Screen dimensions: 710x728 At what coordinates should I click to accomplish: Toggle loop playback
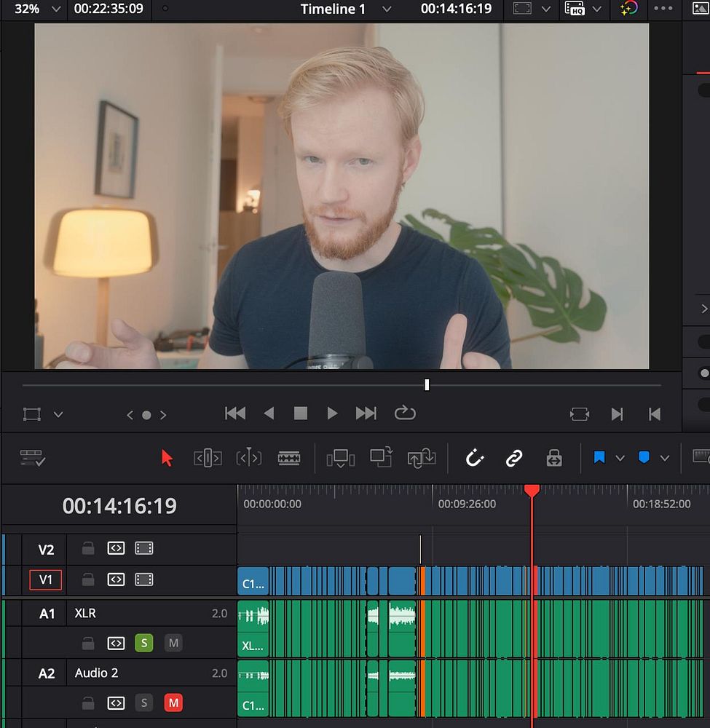coord(405,412)
